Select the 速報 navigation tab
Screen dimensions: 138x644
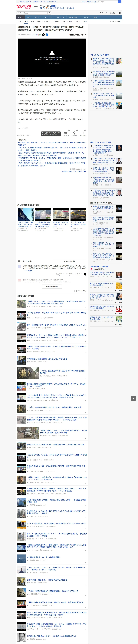pos(28,17)
